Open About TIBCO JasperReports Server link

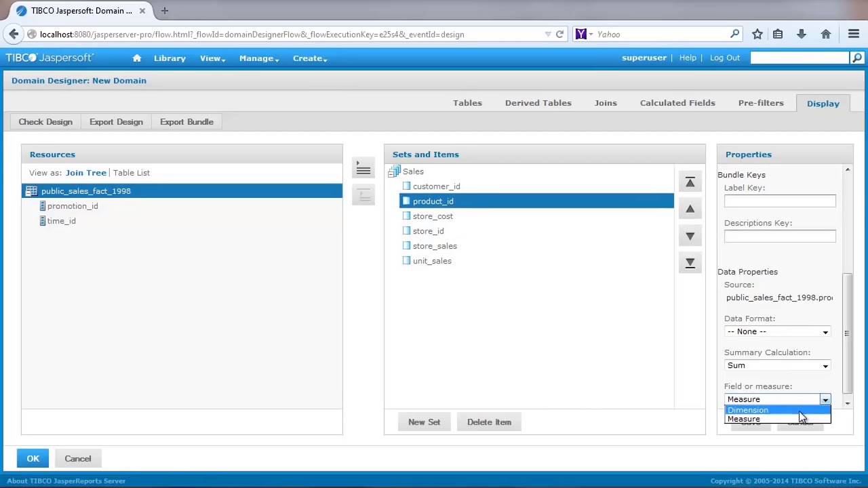[x=66, y=481]
